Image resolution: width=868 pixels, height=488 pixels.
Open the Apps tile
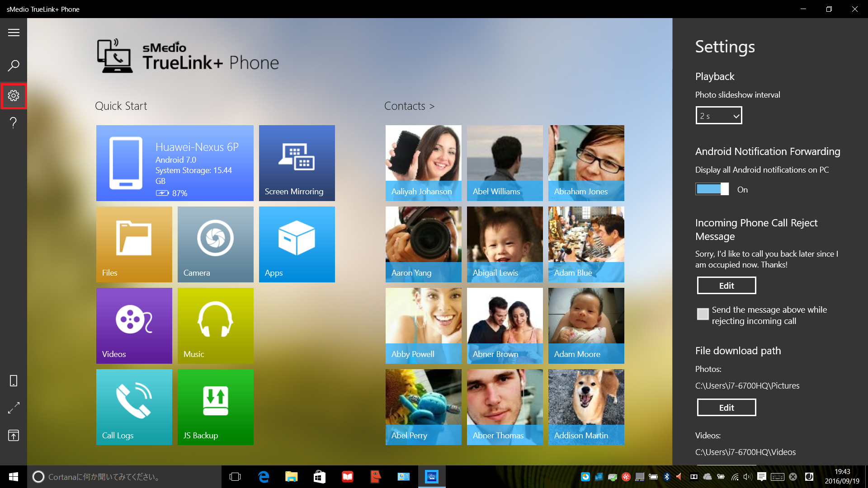click(297, 244)
